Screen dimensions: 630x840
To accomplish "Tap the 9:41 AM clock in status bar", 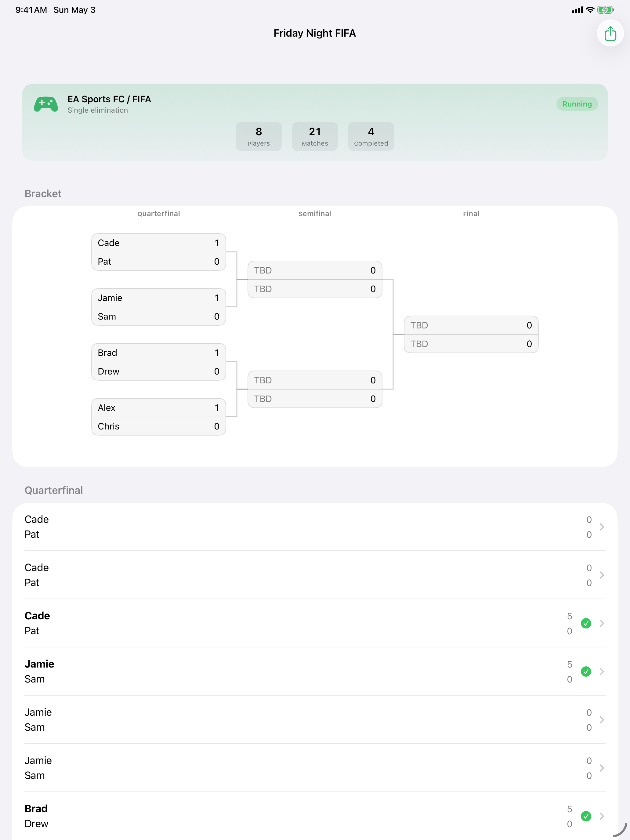I will (x=31, y=10).
